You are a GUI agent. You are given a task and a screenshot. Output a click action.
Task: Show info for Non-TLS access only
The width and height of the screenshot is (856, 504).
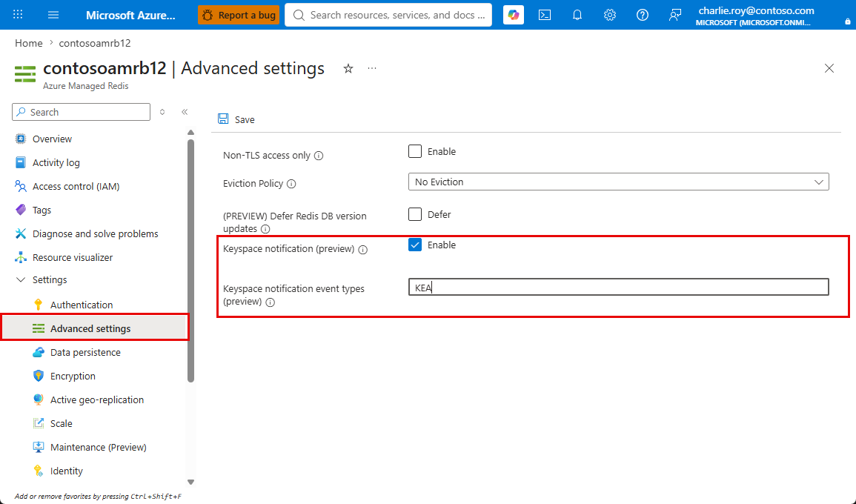point(319,156)
